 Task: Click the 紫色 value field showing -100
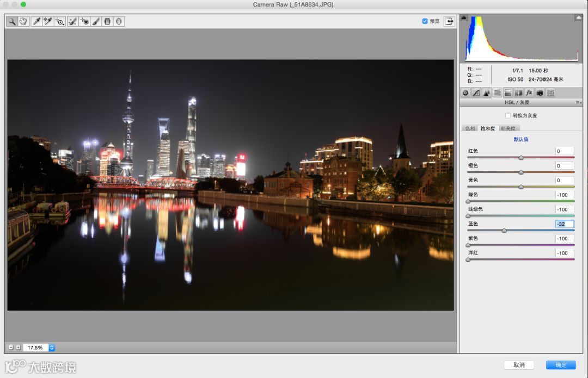click(565, 239)
